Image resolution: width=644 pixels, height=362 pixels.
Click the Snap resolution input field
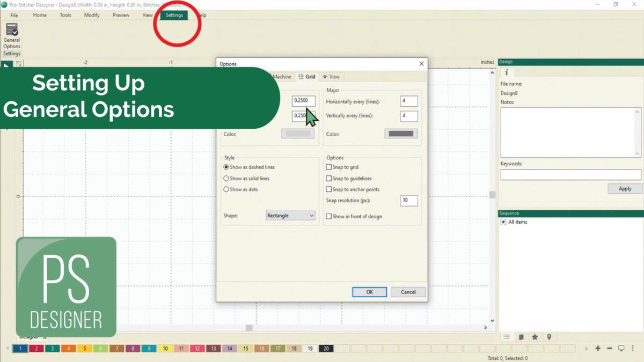[x=408, y=201]
